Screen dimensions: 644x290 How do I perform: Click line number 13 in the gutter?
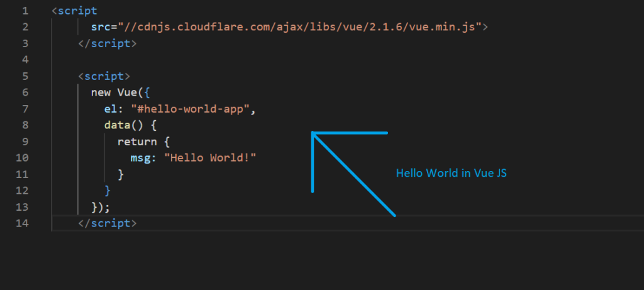pyautogui.click(x=22, y=208)
